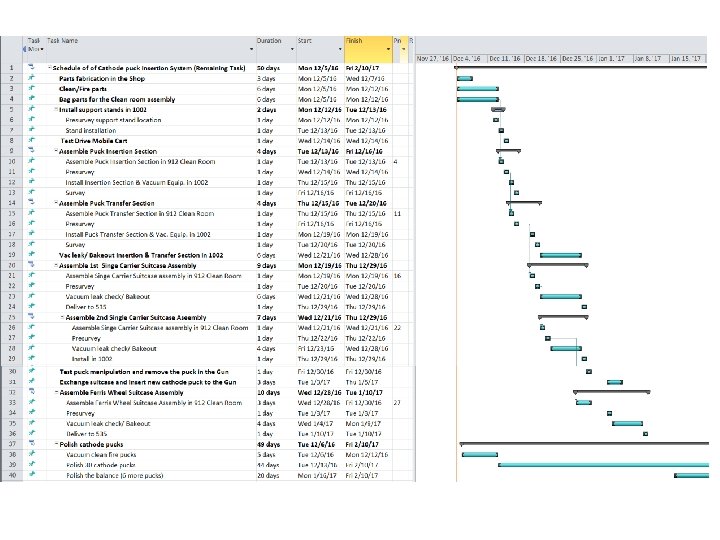720x540 pixels.
Task: Select the Task Name column header
Action: [x=151, y=49]
